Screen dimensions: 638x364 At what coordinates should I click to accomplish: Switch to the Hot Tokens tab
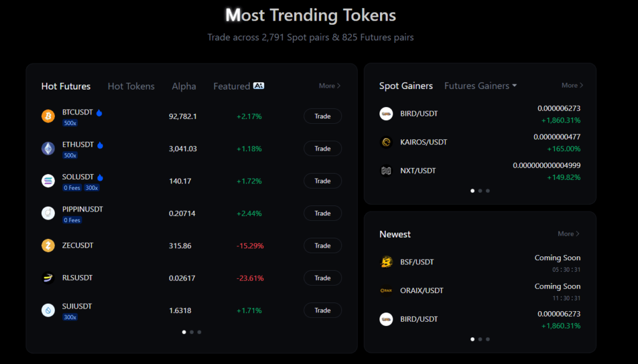click(x=131, y=86)
